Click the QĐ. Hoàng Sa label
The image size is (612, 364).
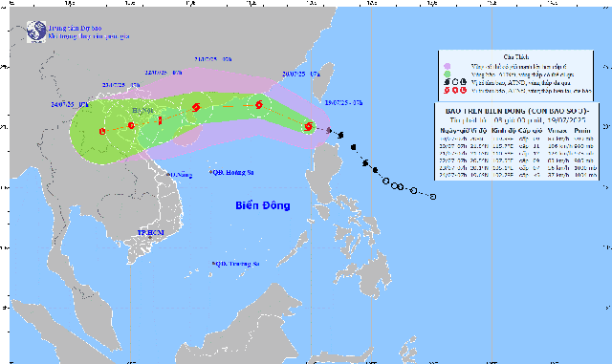tap(233, 172)
